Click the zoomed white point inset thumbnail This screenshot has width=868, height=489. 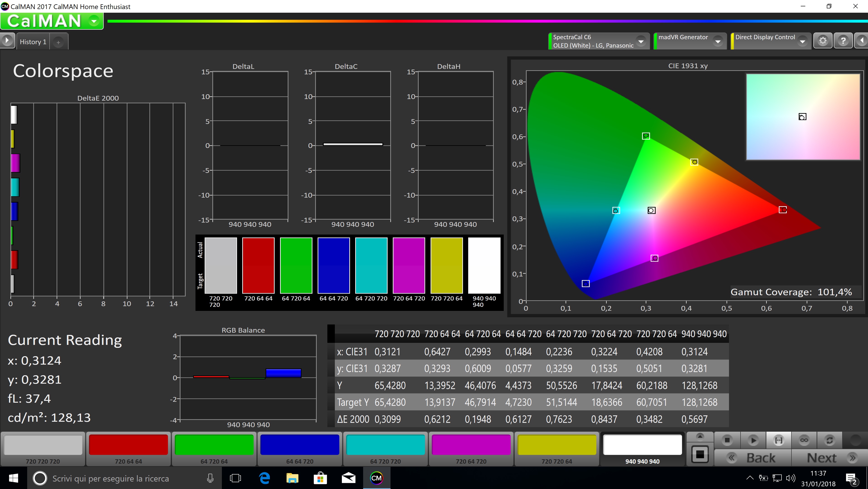pos(803,117)
